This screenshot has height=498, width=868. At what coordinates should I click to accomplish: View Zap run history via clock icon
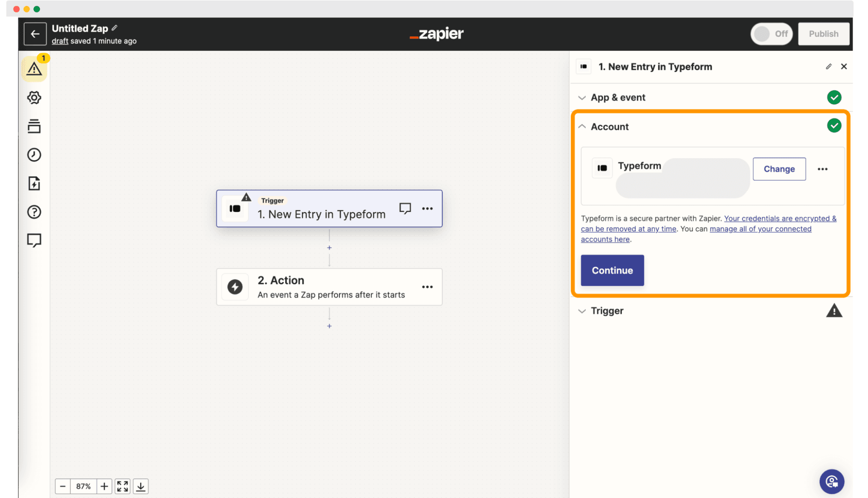click(34, 155)
